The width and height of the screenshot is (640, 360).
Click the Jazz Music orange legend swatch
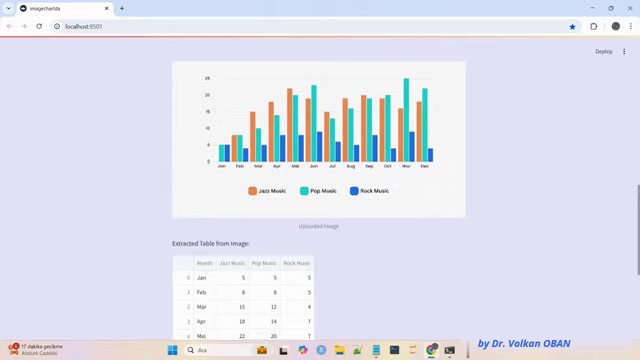coord(252,191)
